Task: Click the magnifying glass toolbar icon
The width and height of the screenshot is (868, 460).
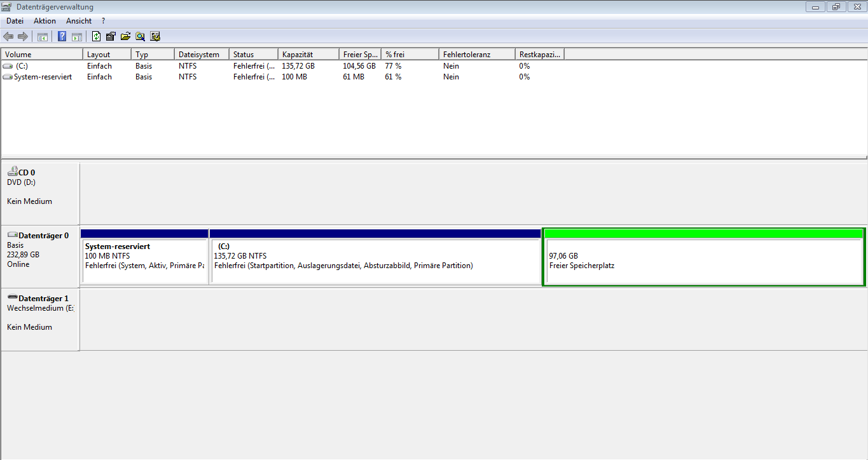Action: click(140, 36)
